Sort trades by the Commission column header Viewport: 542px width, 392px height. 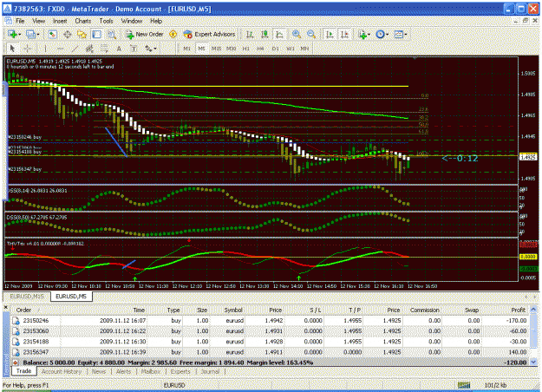click(x=422, y=310)
